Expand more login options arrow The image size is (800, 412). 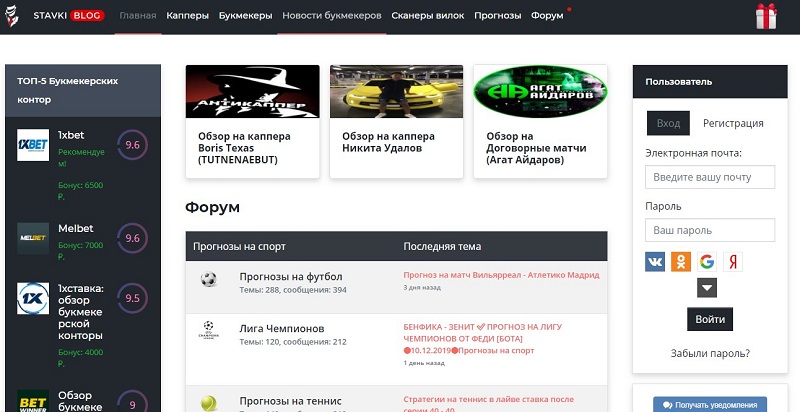point(707,288)
